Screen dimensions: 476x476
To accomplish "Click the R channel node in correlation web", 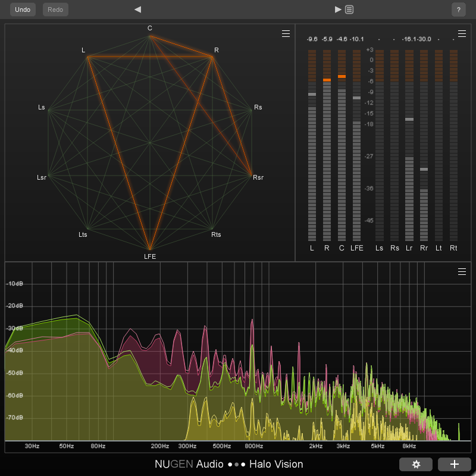I will click(x=212, y=56).
